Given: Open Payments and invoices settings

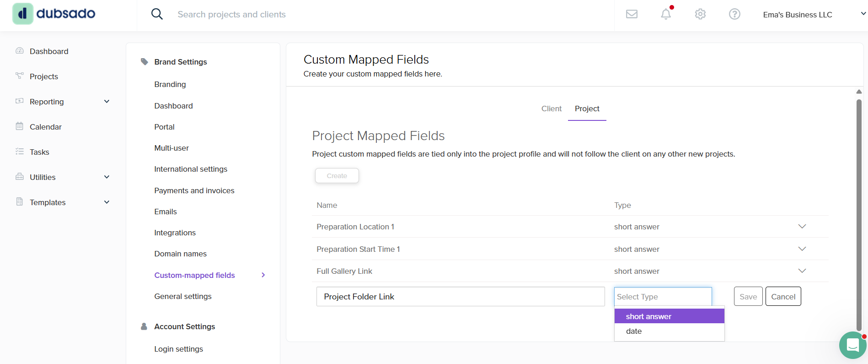Looking at the screenshot, I should pos(194,190).
